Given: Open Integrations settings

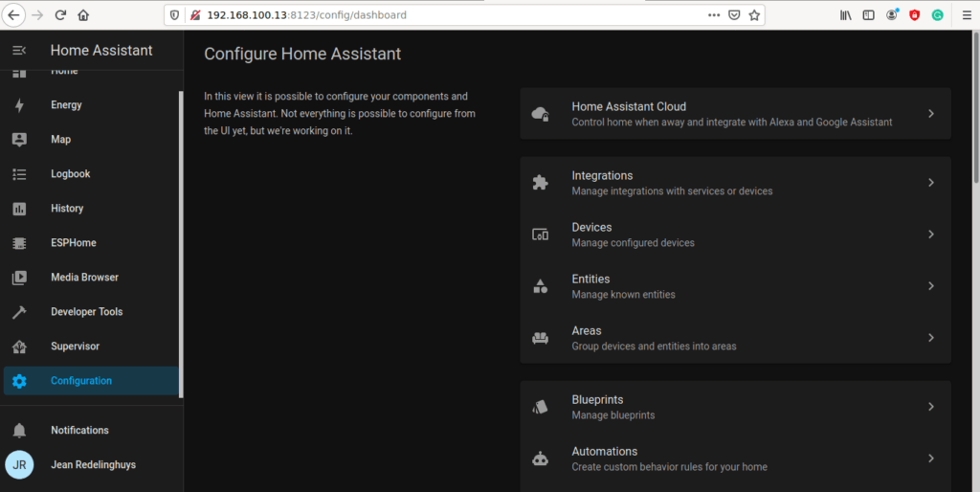Looking at the screenshot, I should pos(736,183).
